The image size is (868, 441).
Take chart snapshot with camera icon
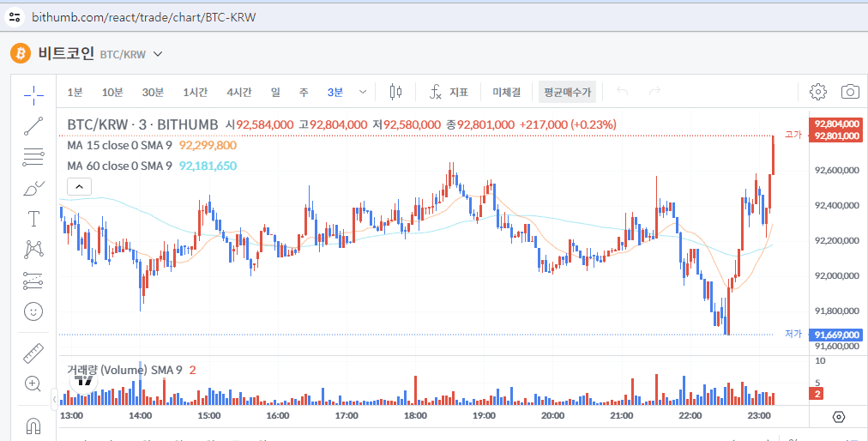pos(850,92)
